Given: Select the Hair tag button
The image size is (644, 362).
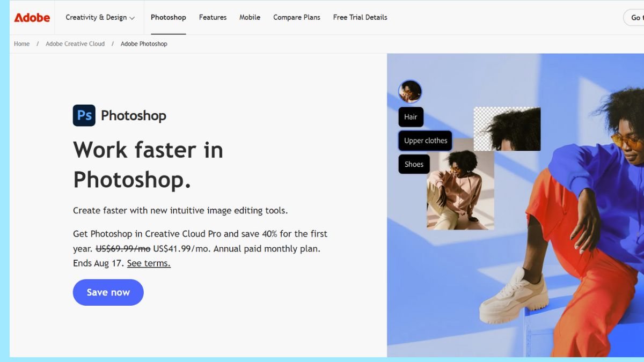Looking at the screenshot, I should pos(411,117).
